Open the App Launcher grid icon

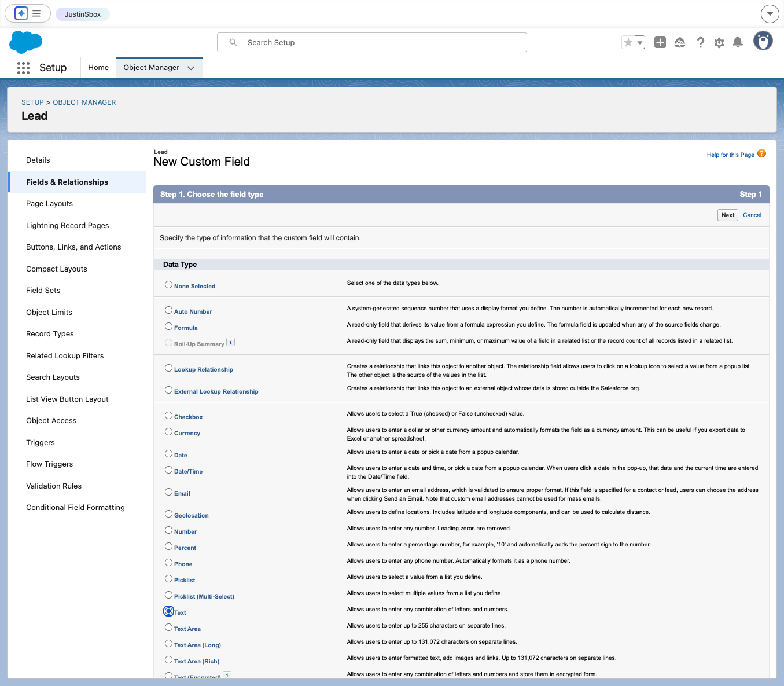[x=23, y=68]
